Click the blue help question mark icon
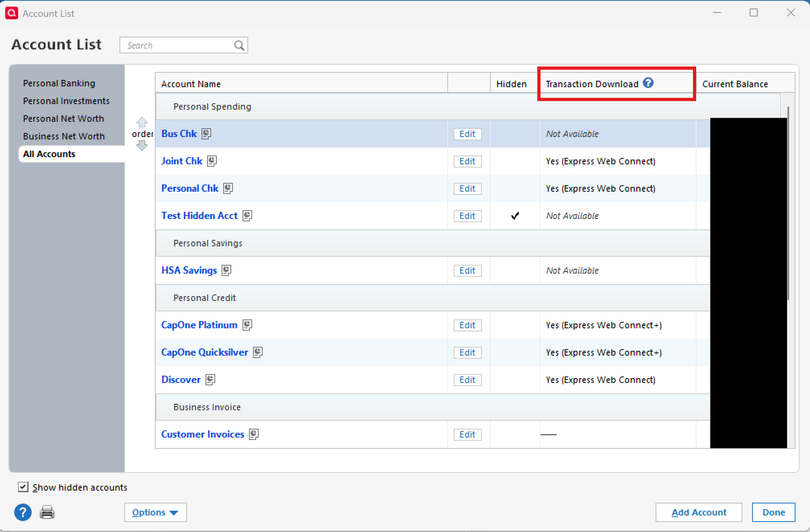 [x=23, y=512]
